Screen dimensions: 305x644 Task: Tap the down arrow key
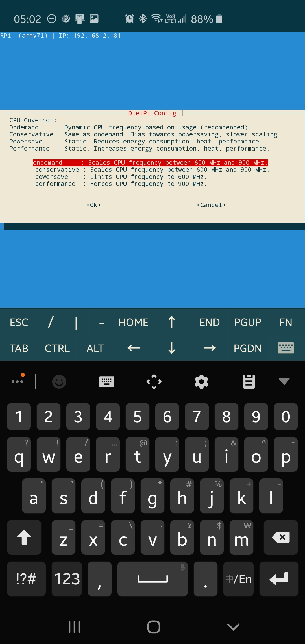[x=171, y=348]
